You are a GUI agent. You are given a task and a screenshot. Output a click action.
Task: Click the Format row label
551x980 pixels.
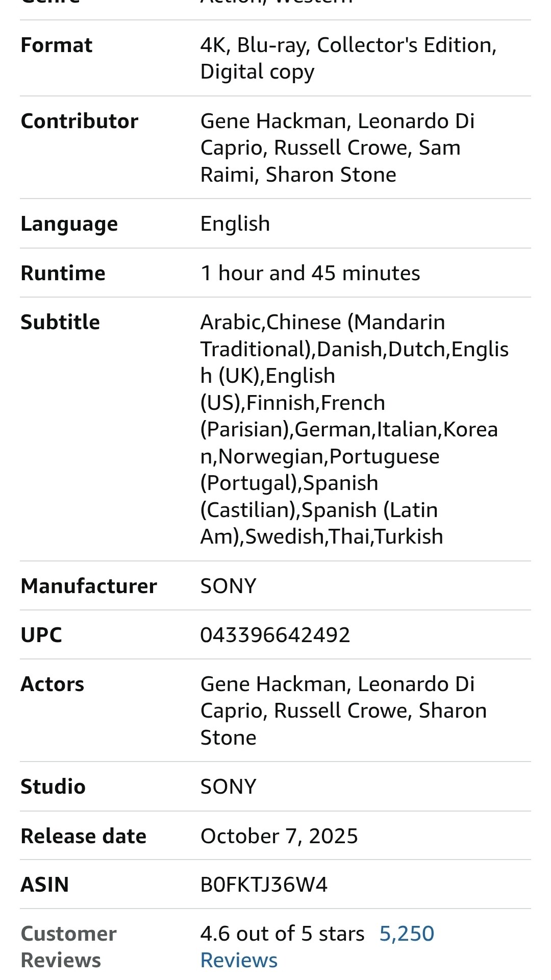pos(57,45)
